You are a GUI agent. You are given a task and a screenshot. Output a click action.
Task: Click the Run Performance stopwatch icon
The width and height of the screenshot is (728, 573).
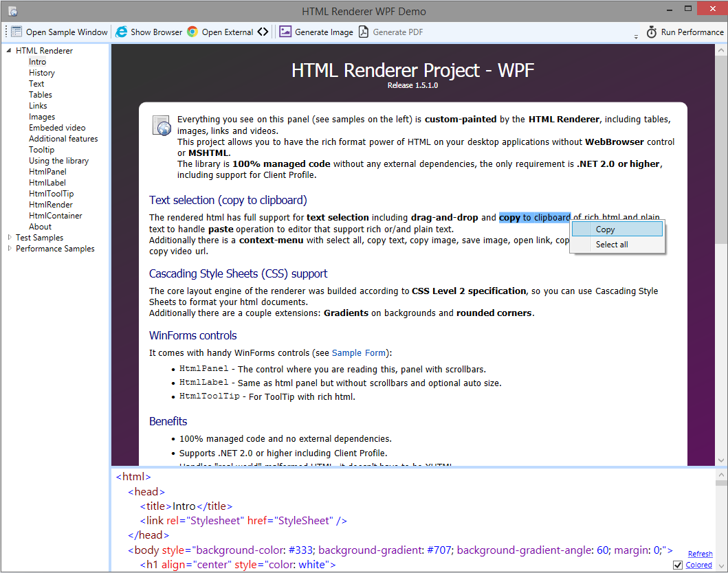(x=652, y=32)
